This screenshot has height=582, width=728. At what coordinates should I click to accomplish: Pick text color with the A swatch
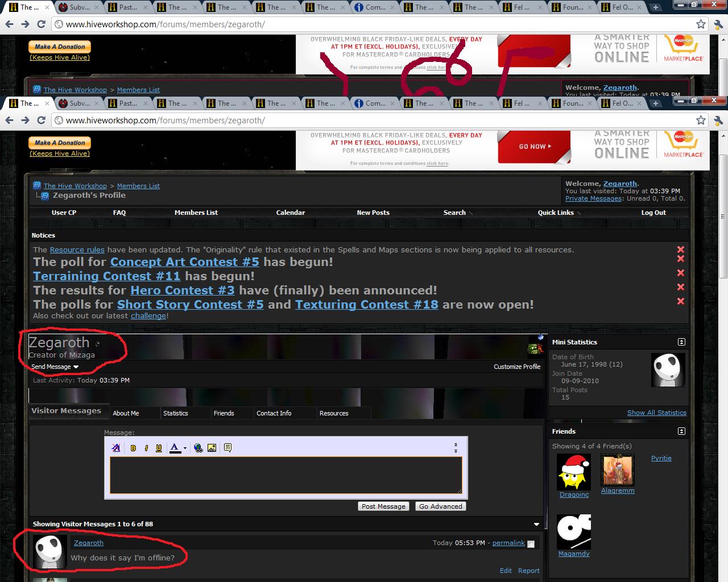(x=175, y=448)
